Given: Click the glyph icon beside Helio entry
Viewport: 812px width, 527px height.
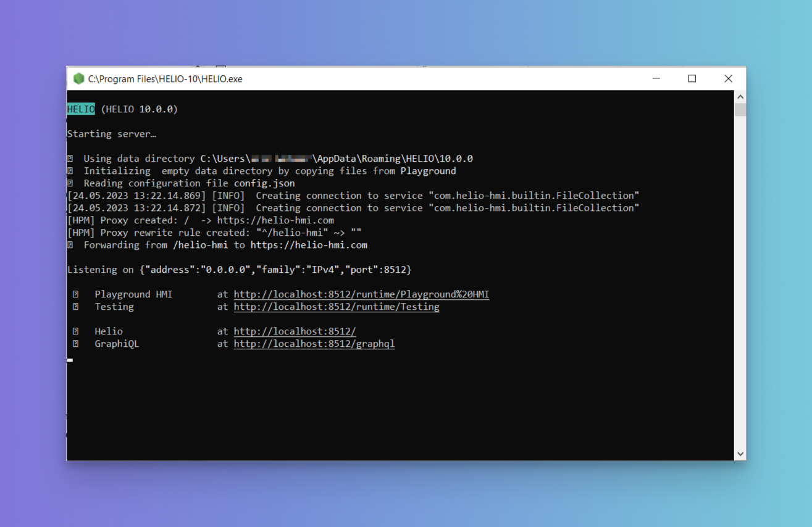Looking at the screenshot, I should point(76,331).
